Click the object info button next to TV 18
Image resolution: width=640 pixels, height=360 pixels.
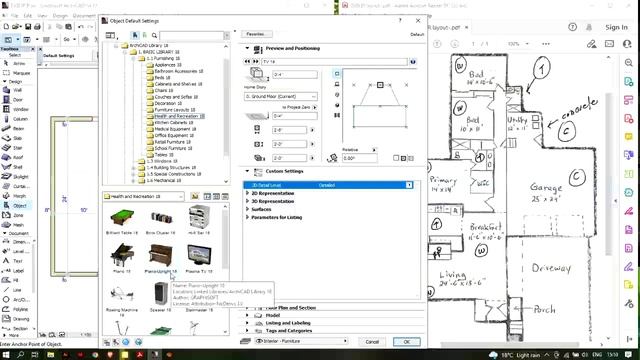coord(413,62)
